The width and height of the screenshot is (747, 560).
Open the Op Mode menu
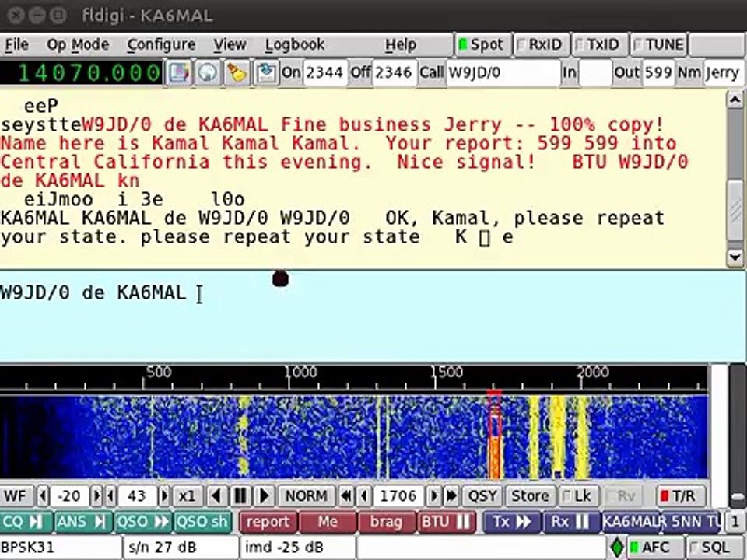[x=78, y=45]
